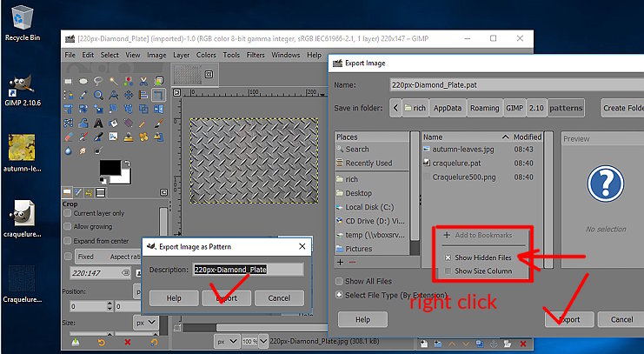Open status bar px unit dropdown

click(227, 341)
